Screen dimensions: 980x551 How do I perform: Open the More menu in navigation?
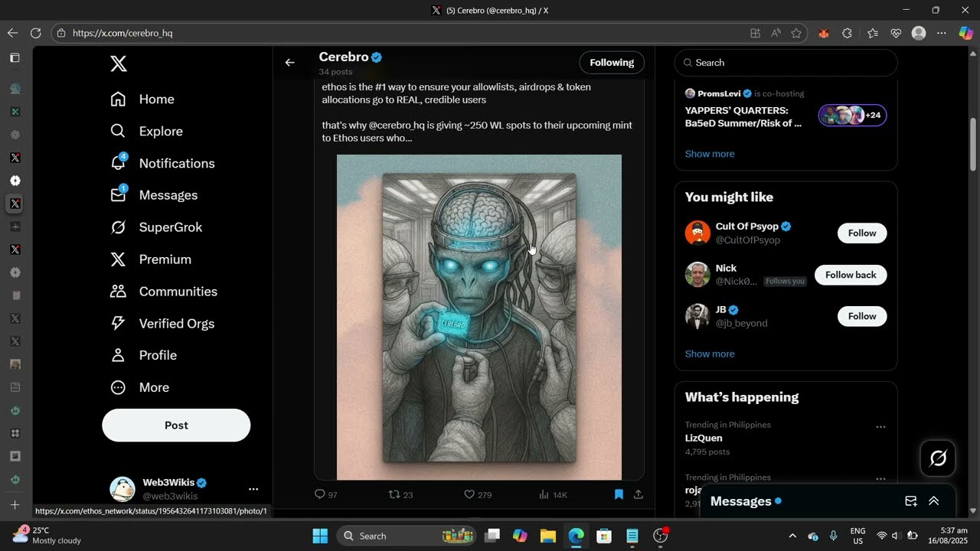(x=139, y=387)
